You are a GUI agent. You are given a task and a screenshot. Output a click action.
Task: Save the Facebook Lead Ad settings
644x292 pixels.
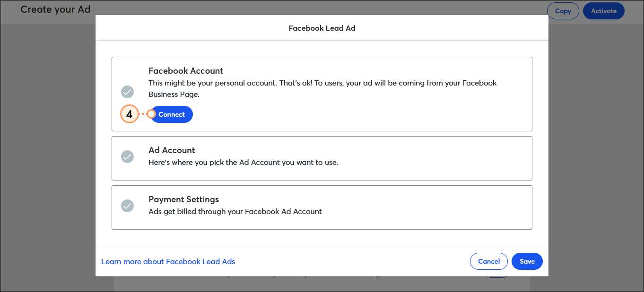[x=527, y=261]
